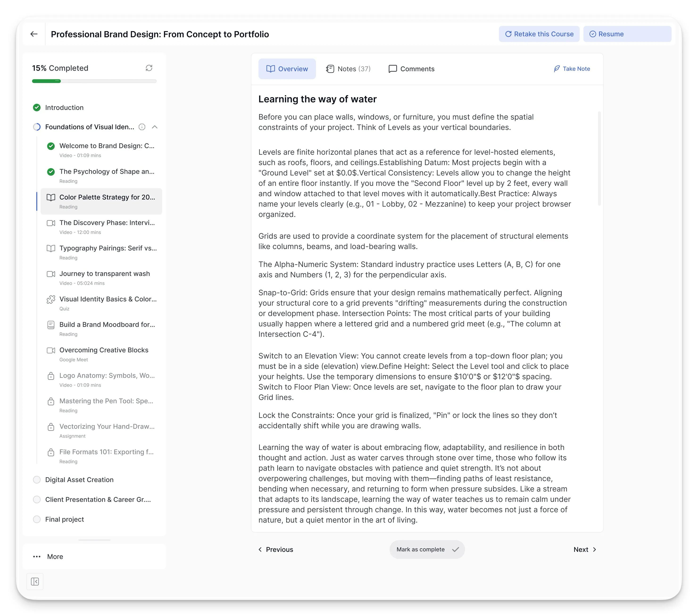Click speech bubble icon in Comments tab
This screenshot has height=616, width=698.
click(x=393, y=69)
